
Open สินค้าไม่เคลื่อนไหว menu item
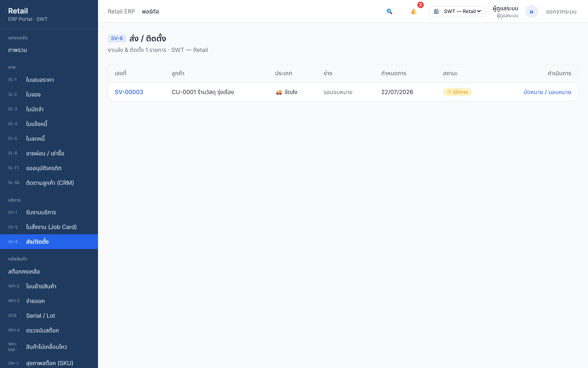(x=49, y=347)
